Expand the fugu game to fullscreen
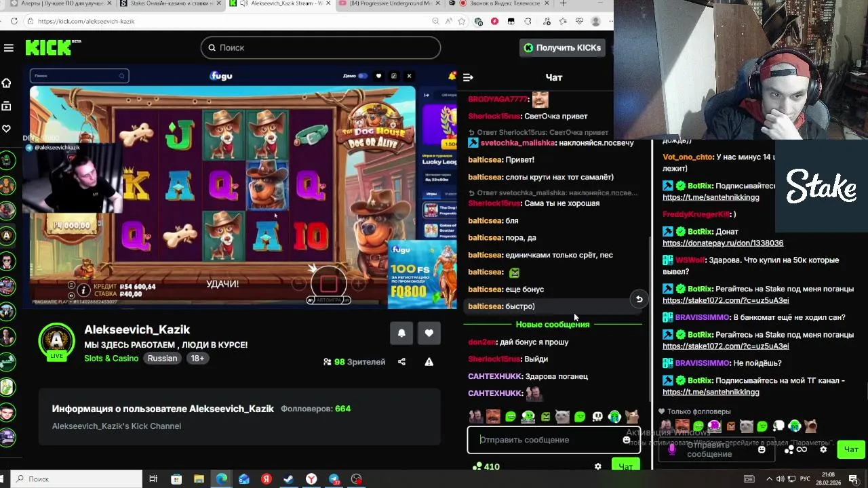 tap(393, 76)
